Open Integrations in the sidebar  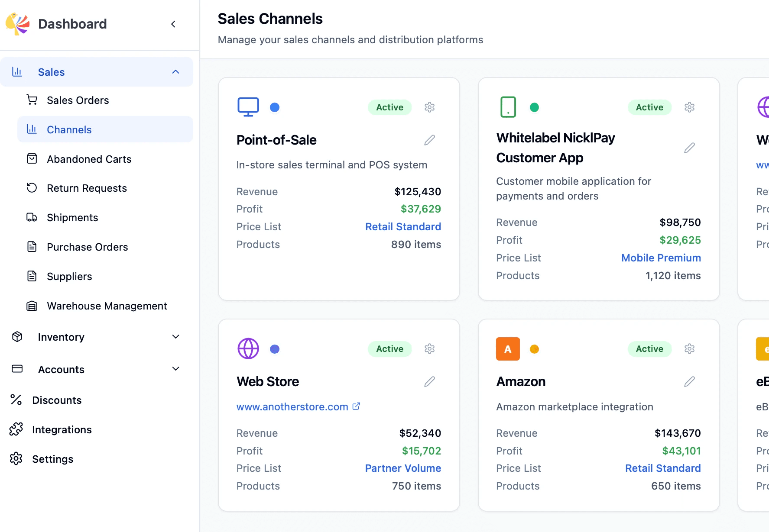click(97, 429)
